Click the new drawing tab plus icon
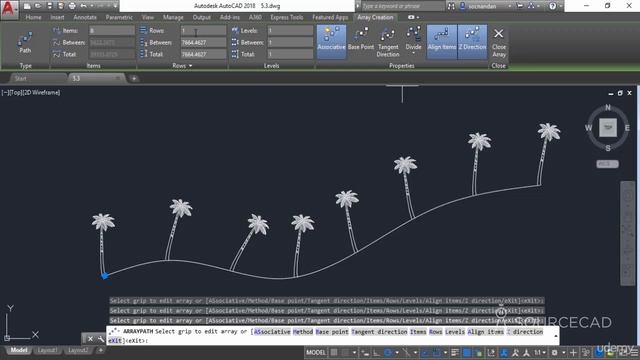640x360 pixels. click(134, 78)
